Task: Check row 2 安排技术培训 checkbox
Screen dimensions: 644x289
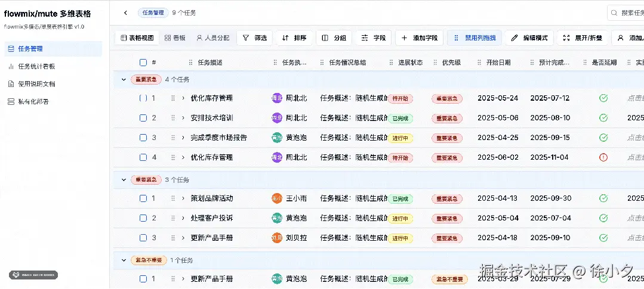Action: (x=143, y=118)
